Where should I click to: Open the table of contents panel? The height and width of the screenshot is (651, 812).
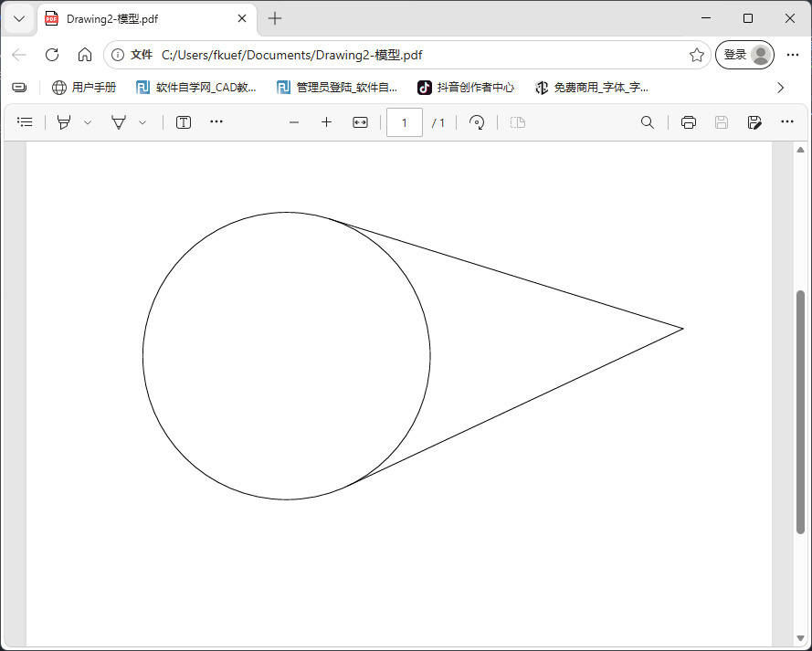(x=25, y=121)
